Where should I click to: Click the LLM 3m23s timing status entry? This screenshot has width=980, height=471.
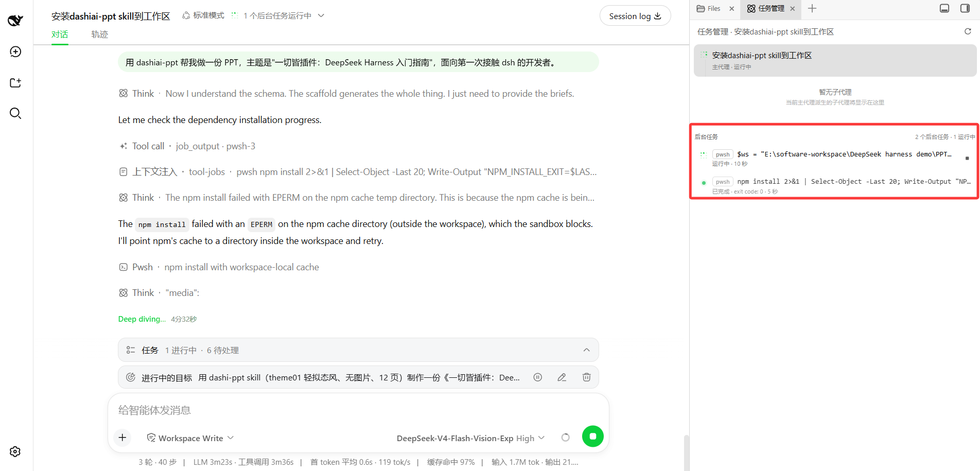coord(243,462)
